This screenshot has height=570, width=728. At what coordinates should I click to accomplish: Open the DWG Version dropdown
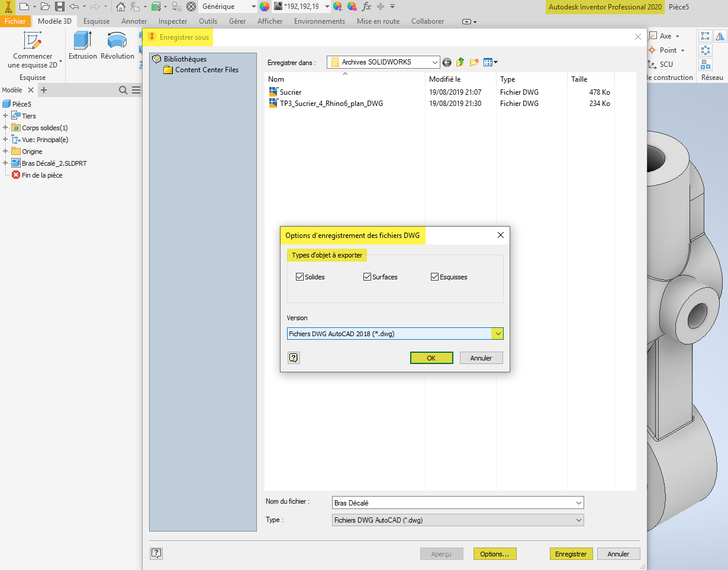(x=498, y=333)
